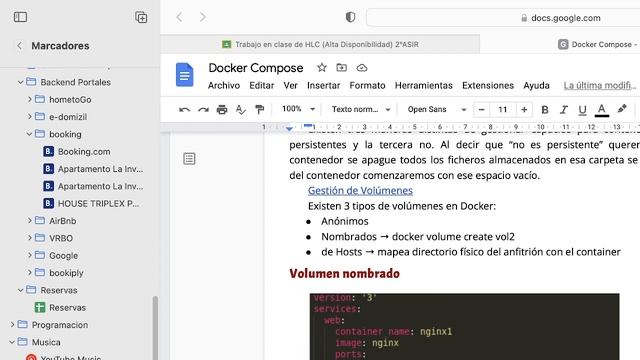Viewport: 640px width, 360px height.
Task: Open the Archivo menu
Action: coord(224,85)
